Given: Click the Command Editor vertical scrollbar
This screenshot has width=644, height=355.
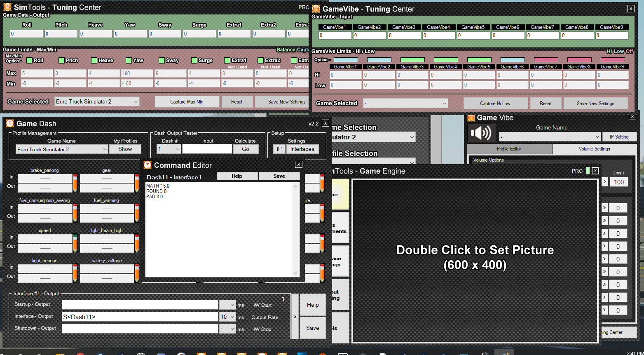Looking at the screenshot, I should pyautogui.click(x=295, y=230).
